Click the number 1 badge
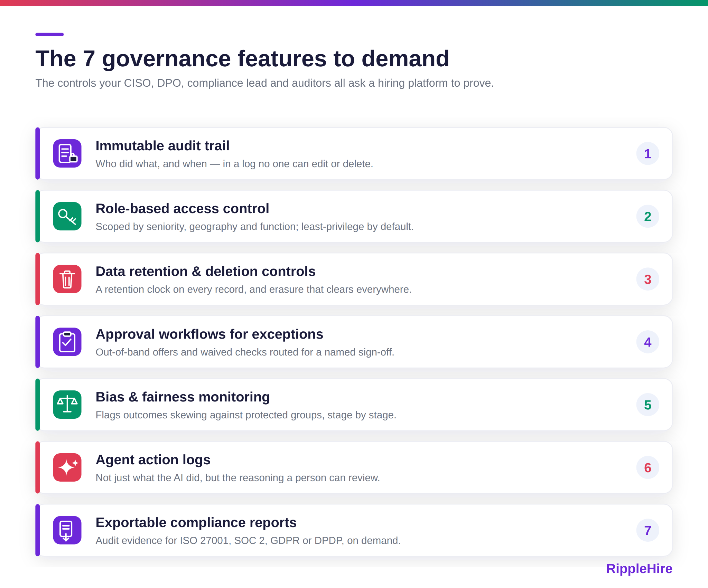 [x=648, y=153]
